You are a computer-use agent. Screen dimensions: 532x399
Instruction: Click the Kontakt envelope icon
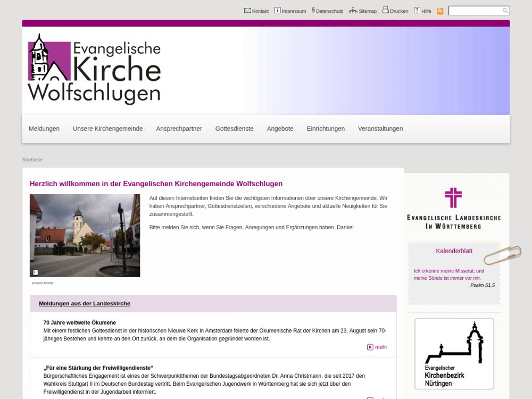247,11
